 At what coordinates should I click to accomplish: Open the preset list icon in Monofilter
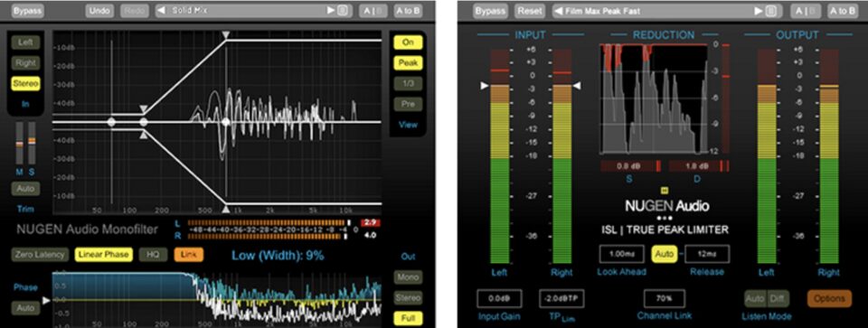pyautogui.click(x=343, y=11)
